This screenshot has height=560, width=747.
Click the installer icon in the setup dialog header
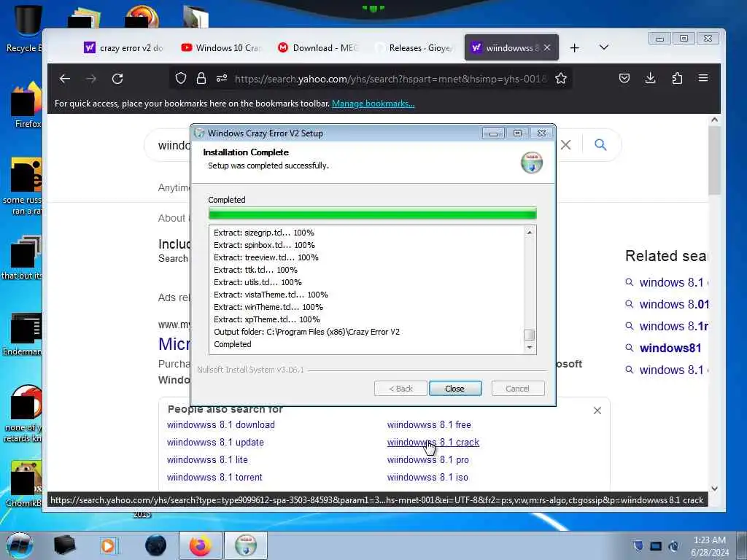pos(532,163)
